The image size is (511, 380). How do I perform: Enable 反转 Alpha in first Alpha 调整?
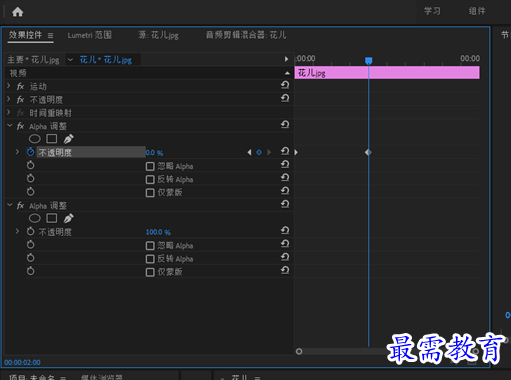pyautogui.click(x=150, y=180)
